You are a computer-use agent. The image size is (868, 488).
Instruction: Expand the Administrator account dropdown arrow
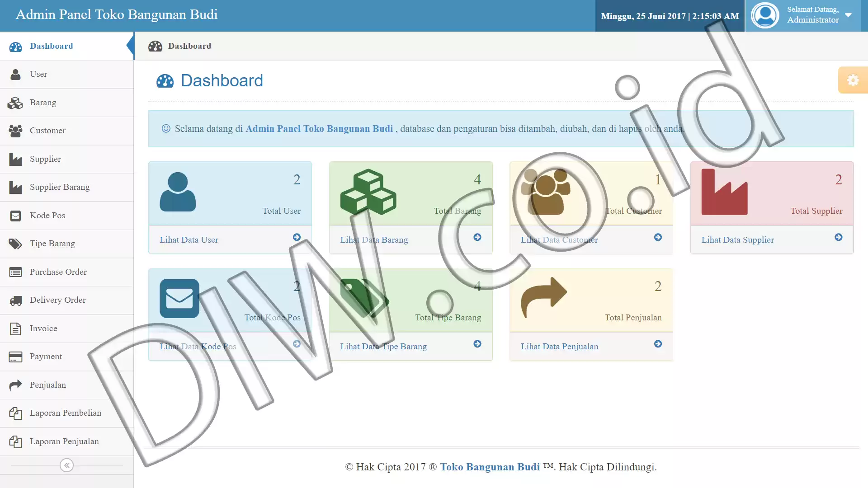pyautogui.click(x=848, y=15)
